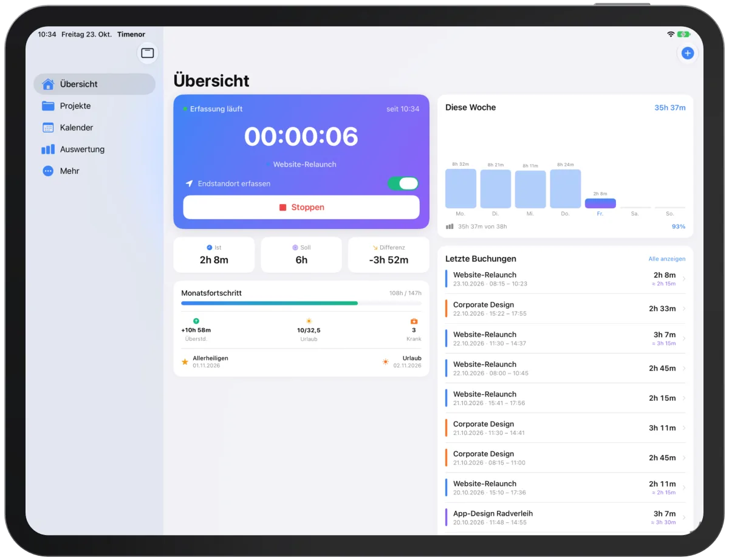Open the Alle anzeigen link
Viewport: 729px width, 560px height.
tap(666, 259)
